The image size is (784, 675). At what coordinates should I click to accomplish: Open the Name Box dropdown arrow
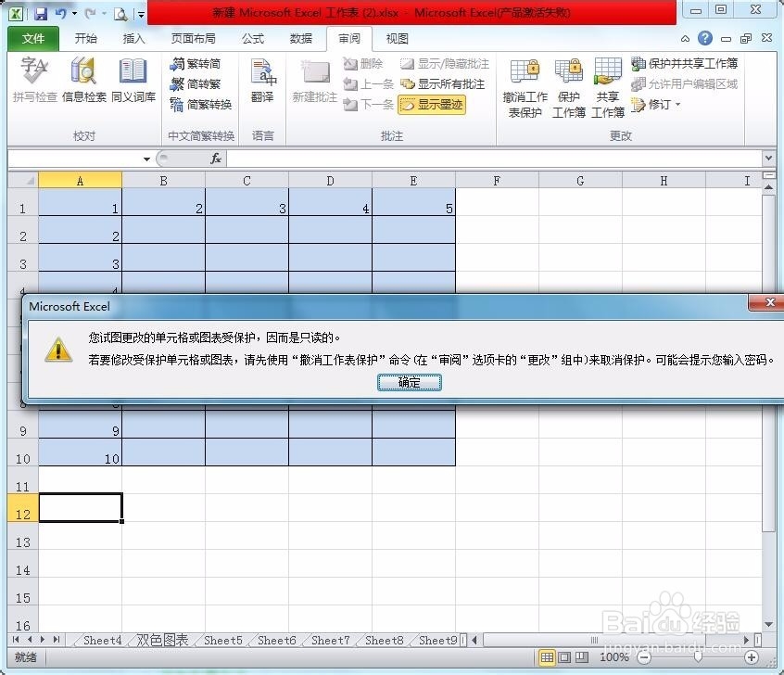146,159
